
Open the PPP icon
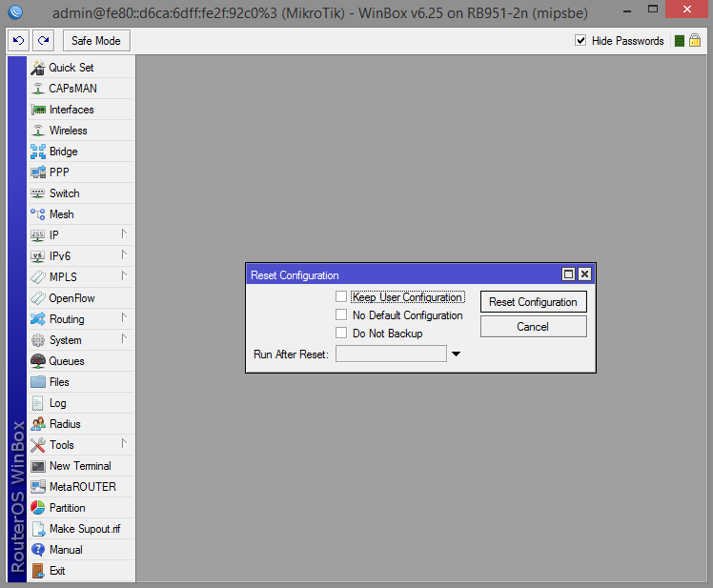(x=38, y=172)
